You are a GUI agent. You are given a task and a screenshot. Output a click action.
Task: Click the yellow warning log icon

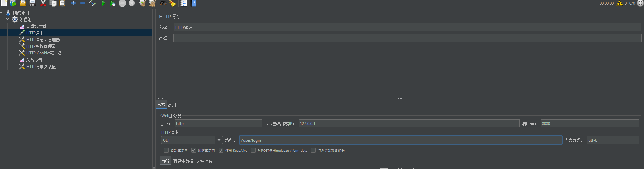[620, 3]
